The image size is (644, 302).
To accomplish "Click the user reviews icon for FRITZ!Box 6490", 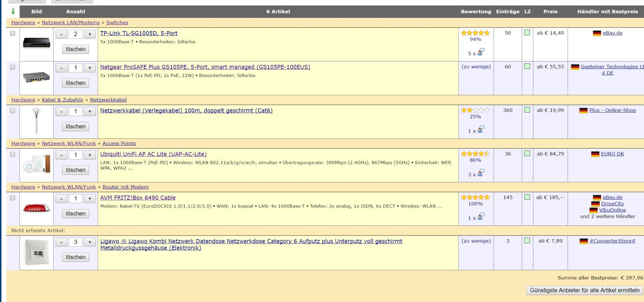I will pos(481,217).
